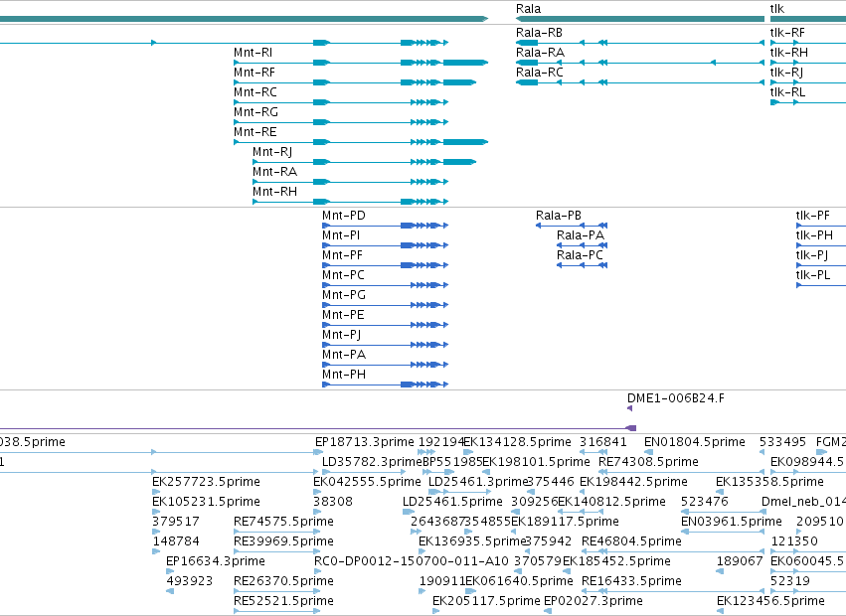Image resolution: width=846 pixels, height=616 pixels.
Task: Select EST EK105231.5prime
Action: click(x=206, y=502)
